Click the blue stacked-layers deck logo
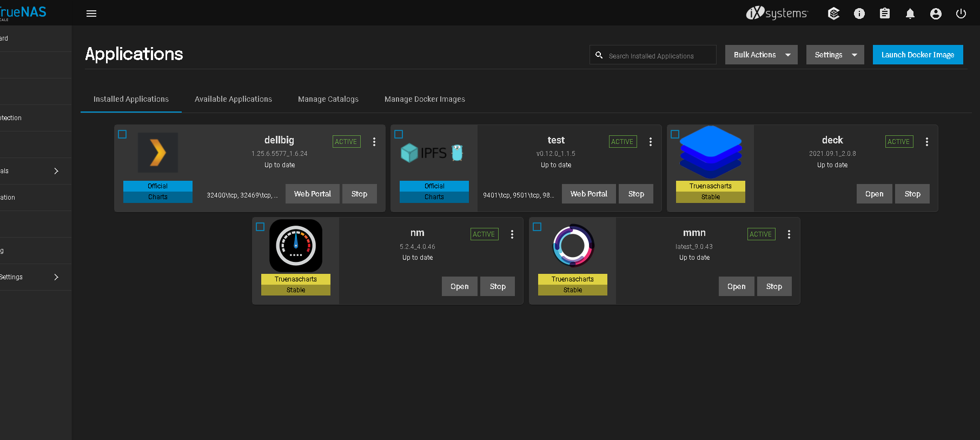 click(711, 152)
